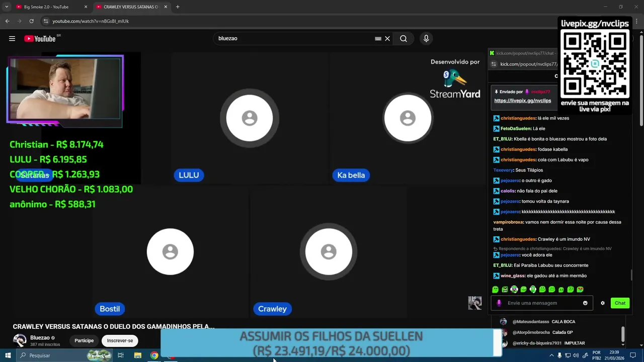Click the '387 mil inscritos' subscriber count

pos(45,344)
